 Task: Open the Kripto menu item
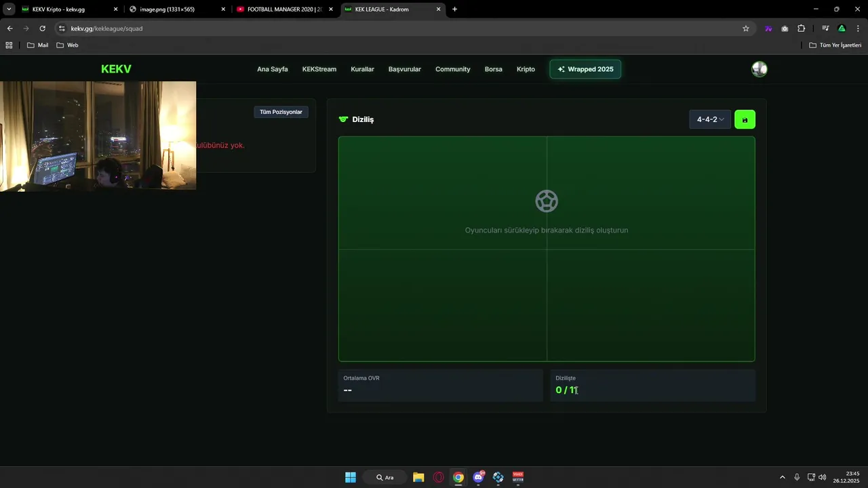(526, 69)
